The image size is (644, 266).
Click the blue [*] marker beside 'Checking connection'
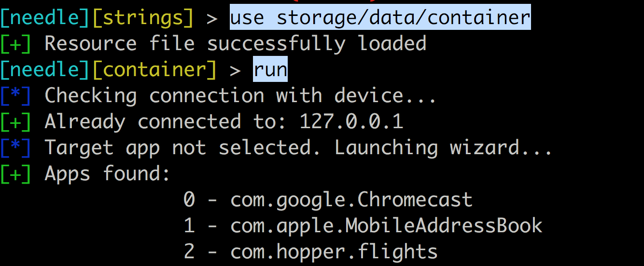click(x=16, y=96)
